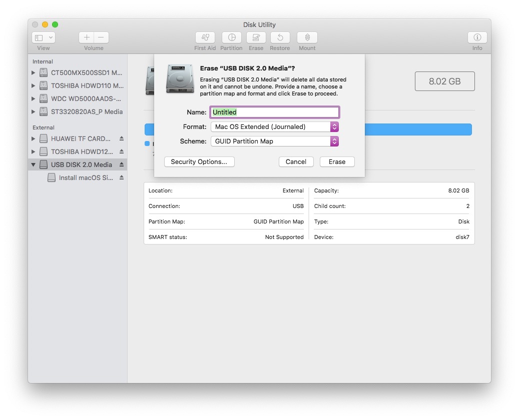The width and height of the screenshot is (519, 420).
Task: Click the WDC WD5000AADS drive icon
Action: (x=44, y=98)
